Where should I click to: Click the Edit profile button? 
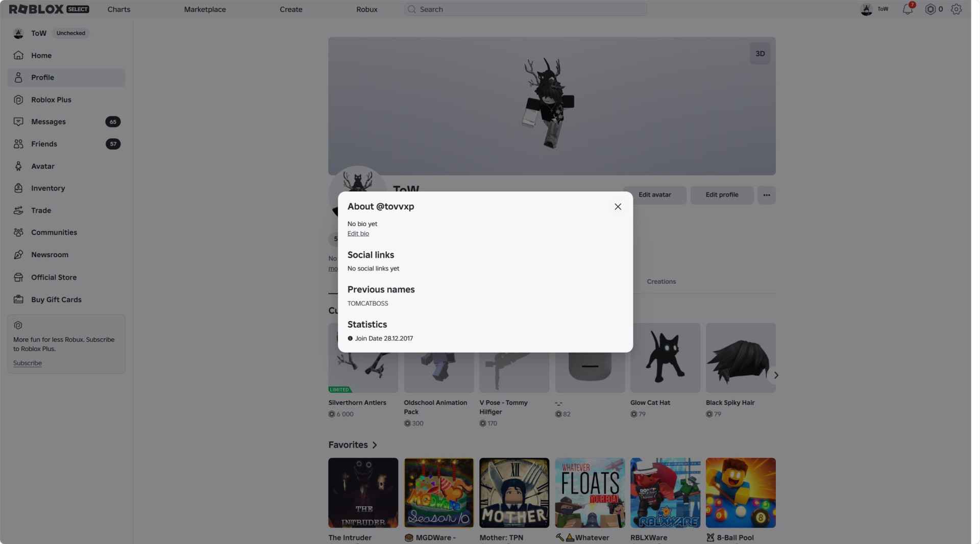[x=722, y=195]
